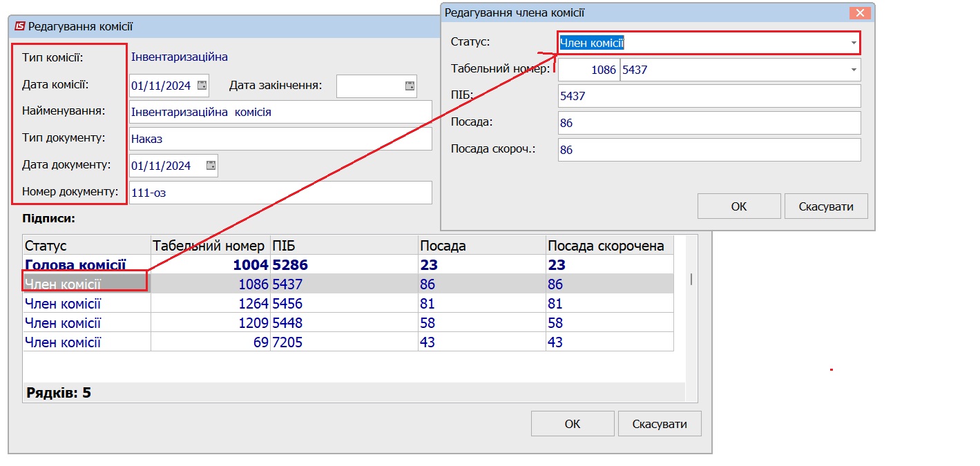Screen dimensions: 980x466
Task: Click the Посада cell with value 58
Action: (x=482, y=322)
